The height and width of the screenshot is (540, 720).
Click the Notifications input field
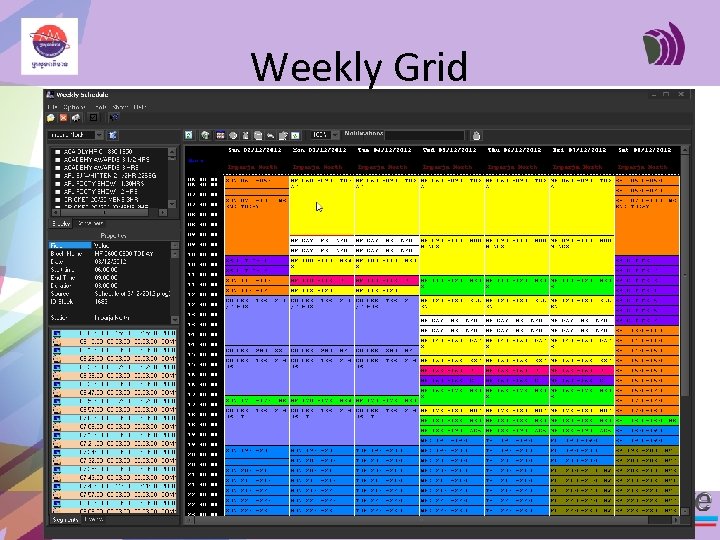425,135
